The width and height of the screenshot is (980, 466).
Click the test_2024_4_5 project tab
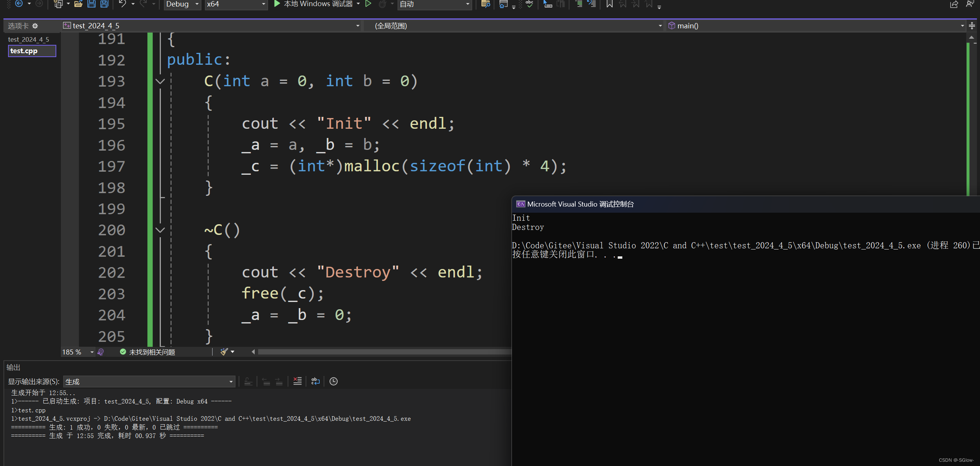point(29,39)
